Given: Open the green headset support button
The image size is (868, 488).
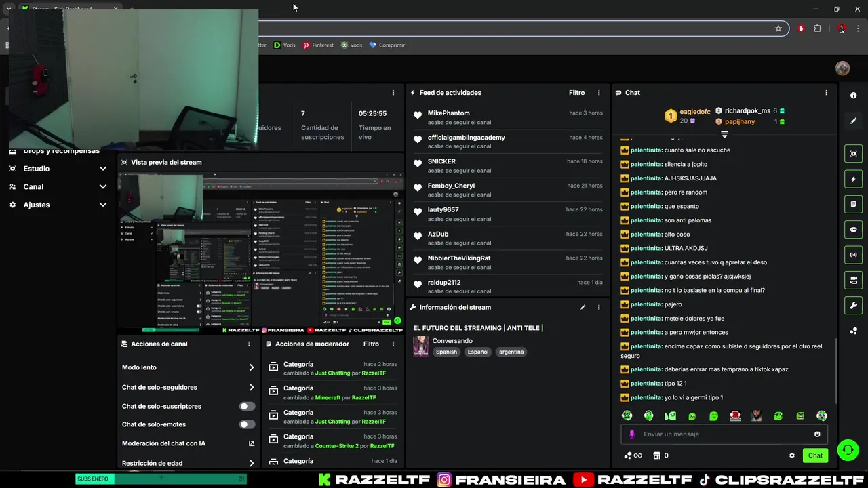Looking at the screenshot, I should click(847, 449).
